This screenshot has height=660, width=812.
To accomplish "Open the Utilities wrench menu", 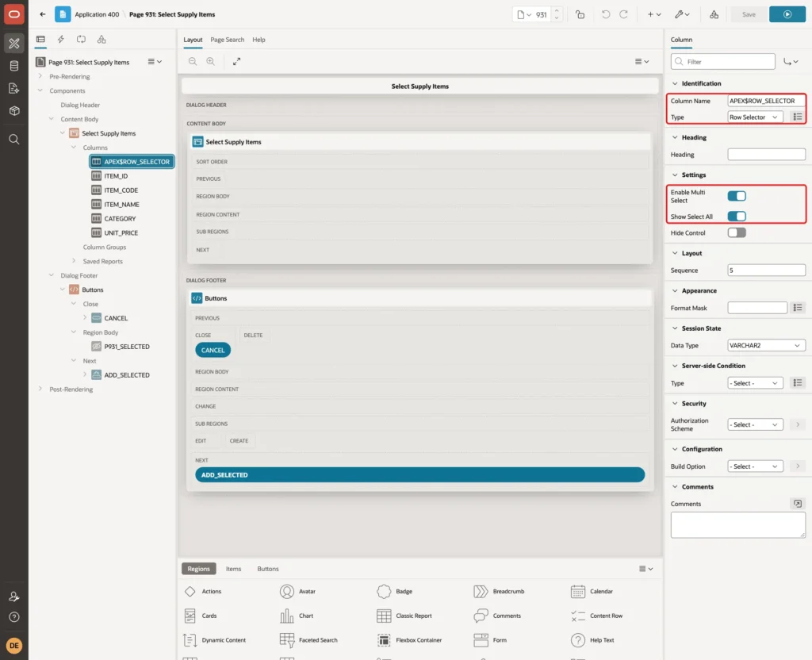I will (682, 14).
